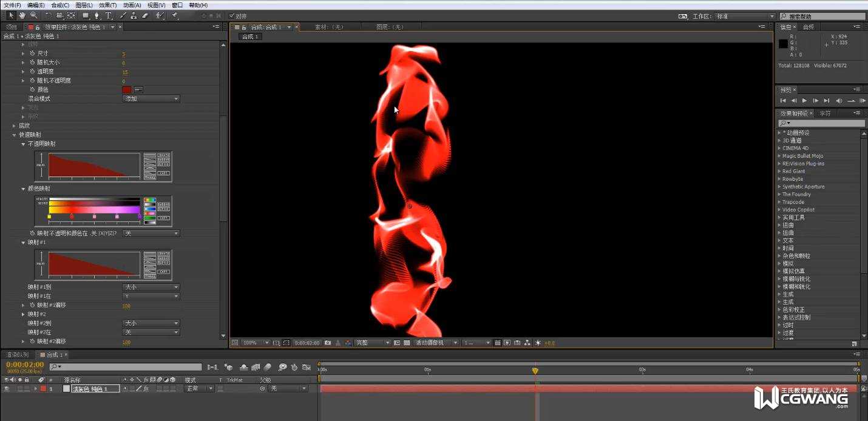Select the Eraser tool
868x421 pixels.
click(144, 15)
